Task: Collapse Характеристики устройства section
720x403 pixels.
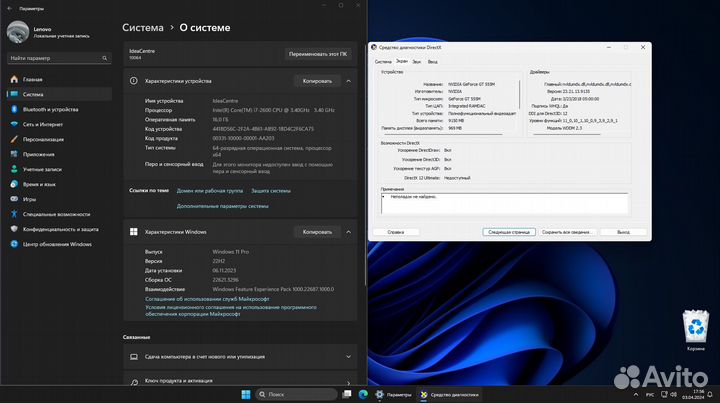Action: tap(349, 81)
